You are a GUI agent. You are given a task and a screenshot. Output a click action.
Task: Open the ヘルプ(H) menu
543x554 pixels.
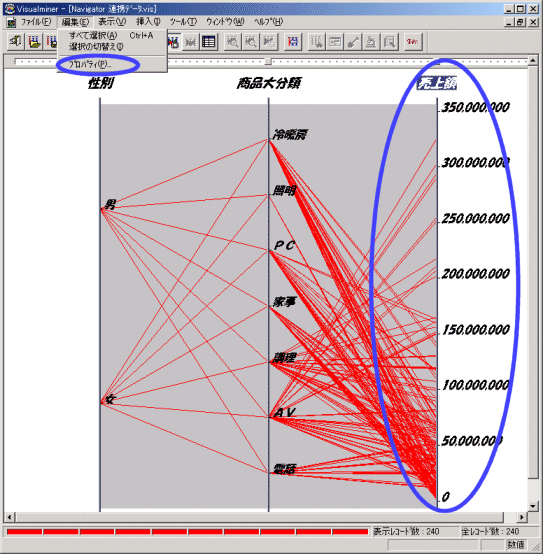tap(268, 22)
